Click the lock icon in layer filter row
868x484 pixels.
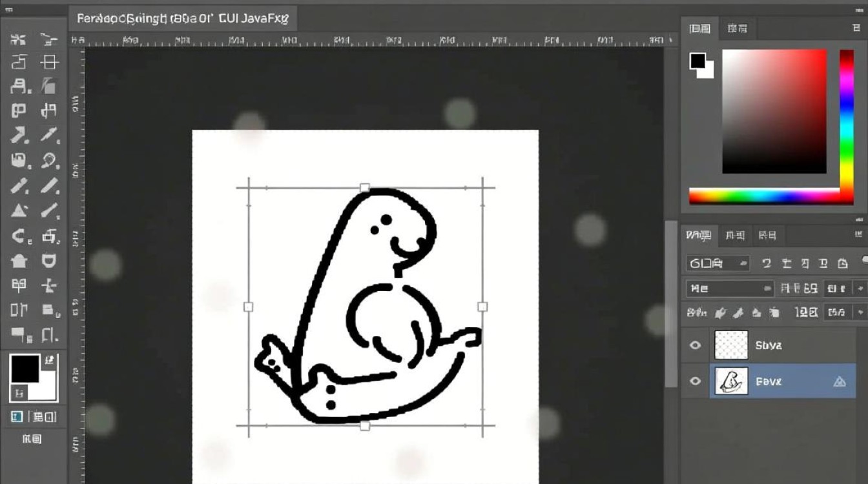tap(842, 263)
